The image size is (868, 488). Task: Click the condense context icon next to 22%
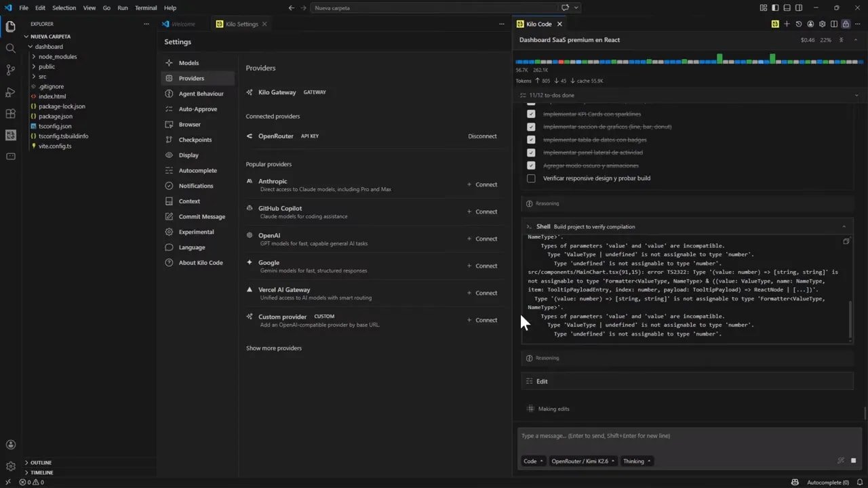coord(842,40)
